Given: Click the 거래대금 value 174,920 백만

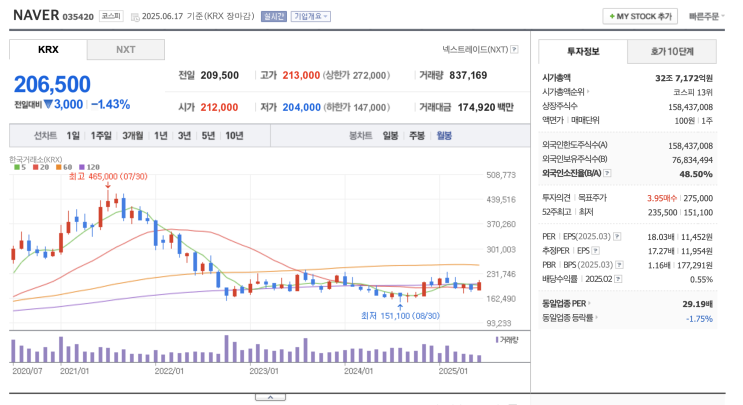Looking at the screenshot, I should coord(486,108).
